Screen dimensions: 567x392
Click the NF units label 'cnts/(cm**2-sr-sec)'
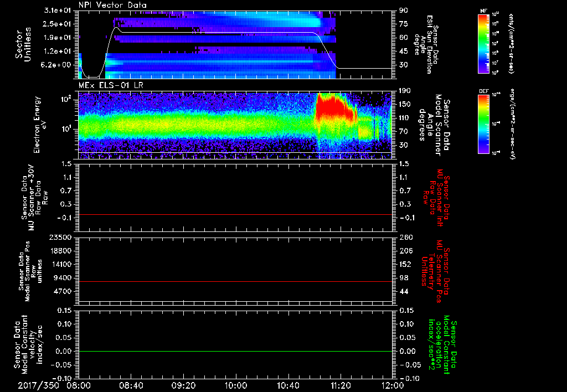click(512, 43)
